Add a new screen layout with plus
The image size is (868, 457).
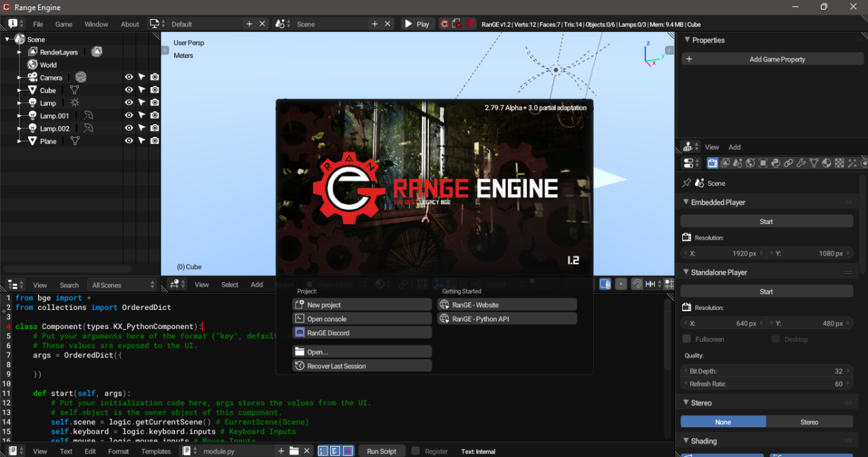[x=249, y=24]
